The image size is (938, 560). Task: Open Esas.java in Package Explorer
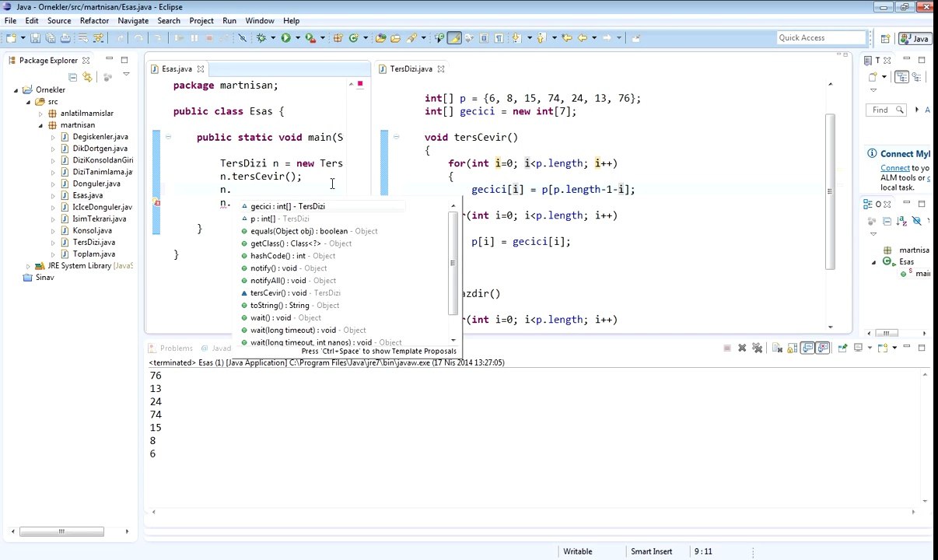point(87,195)
